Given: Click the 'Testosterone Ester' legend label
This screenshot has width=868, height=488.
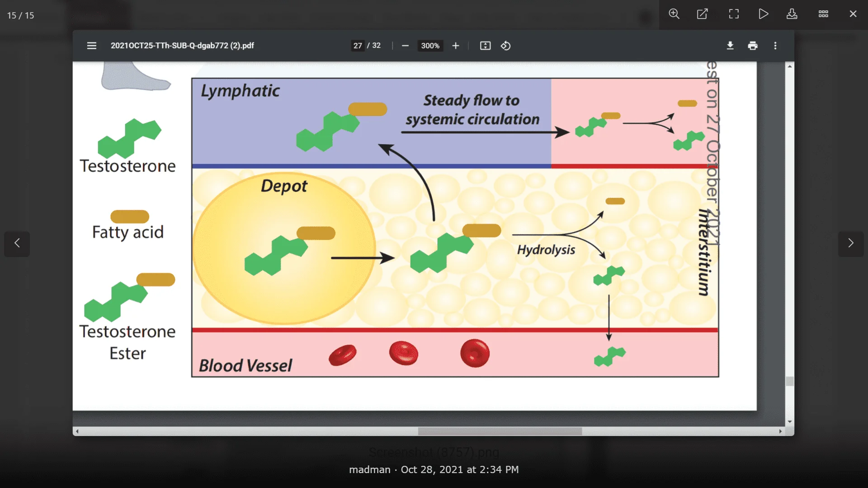Looking at the screenshot, I should tap(128, 343).
